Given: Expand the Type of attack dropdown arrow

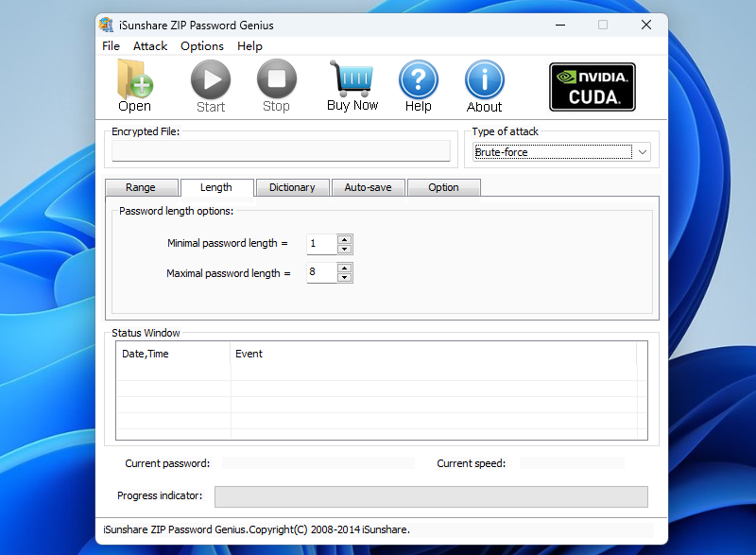Looking at the screenshot, I should 643,152.
